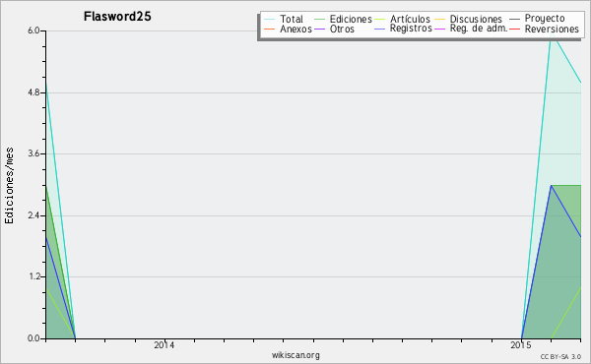Click the 2.4 y-axis value
591x364 pixels.
(33, 215)
